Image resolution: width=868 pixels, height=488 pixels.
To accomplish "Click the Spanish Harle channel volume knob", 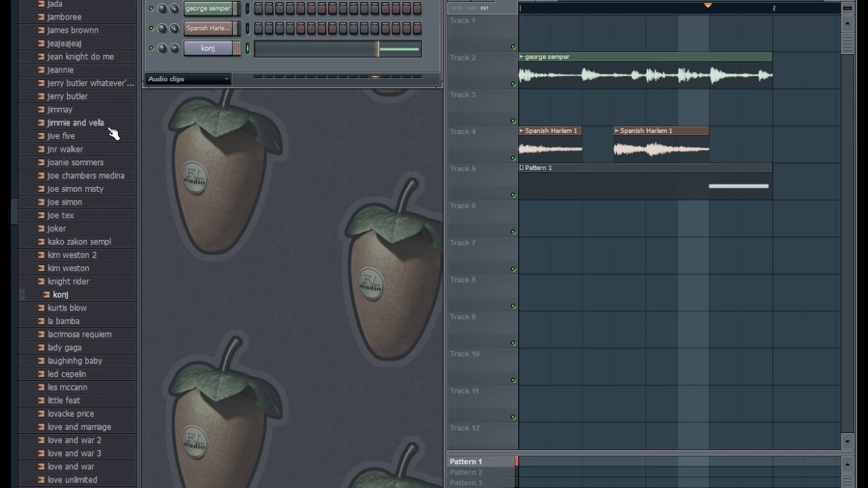I will [x=174, y=28].
